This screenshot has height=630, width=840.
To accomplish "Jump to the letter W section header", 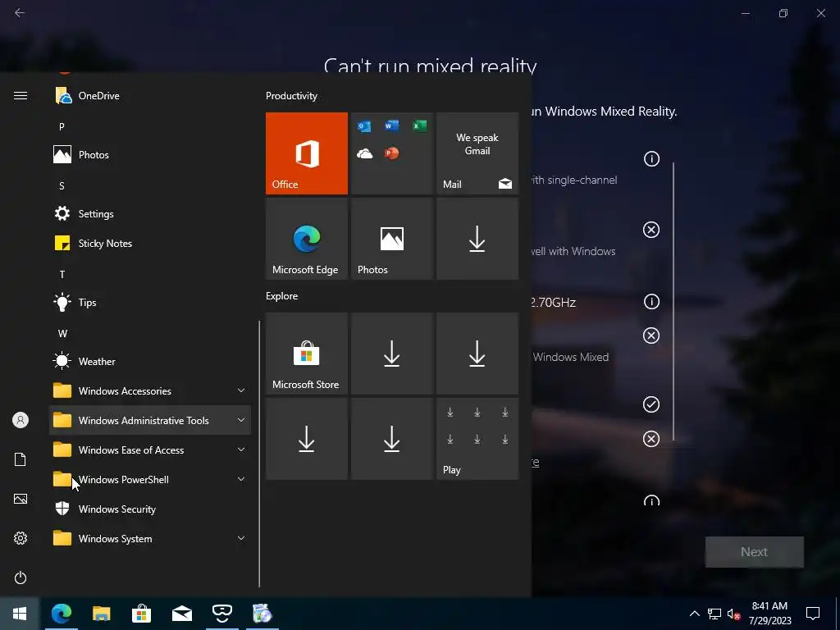I will pos(62,333).
